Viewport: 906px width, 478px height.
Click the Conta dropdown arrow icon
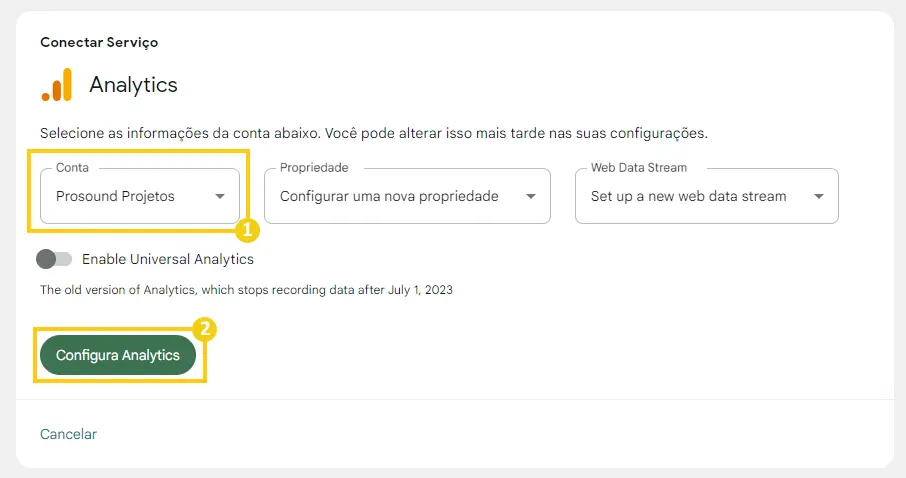220,197
